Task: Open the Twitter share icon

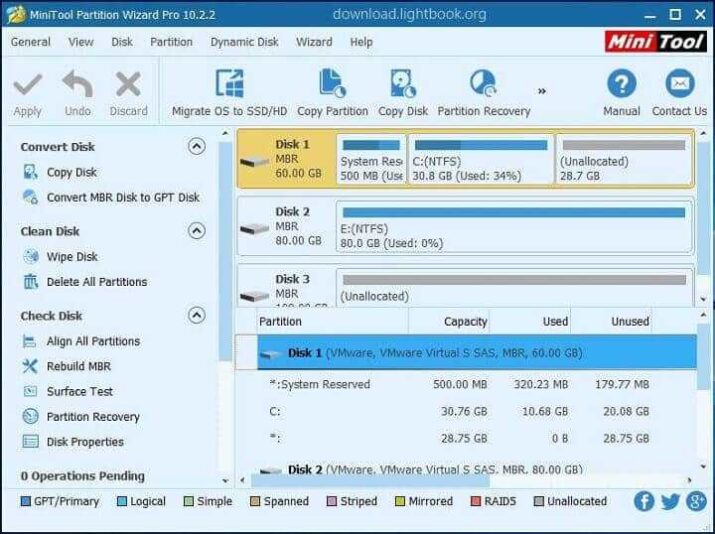Action: tap(670, 501)
